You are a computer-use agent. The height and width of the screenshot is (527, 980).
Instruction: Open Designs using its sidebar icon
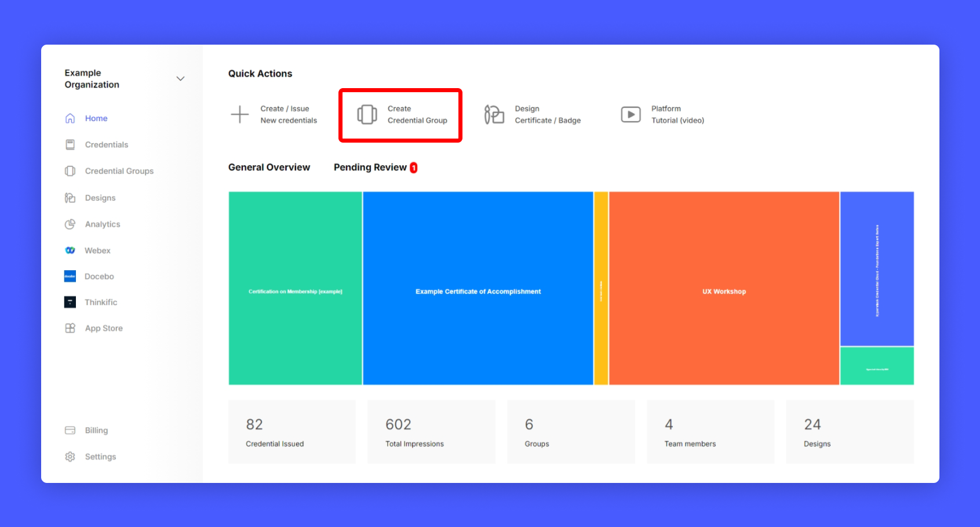point(70,198)
